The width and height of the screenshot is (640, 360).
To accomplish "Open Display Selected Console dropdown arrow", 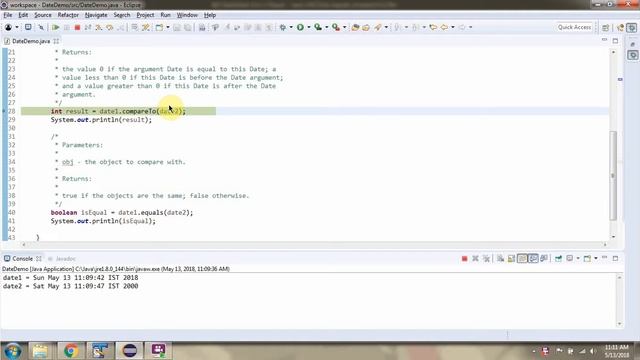I will (x=578, y=258).
